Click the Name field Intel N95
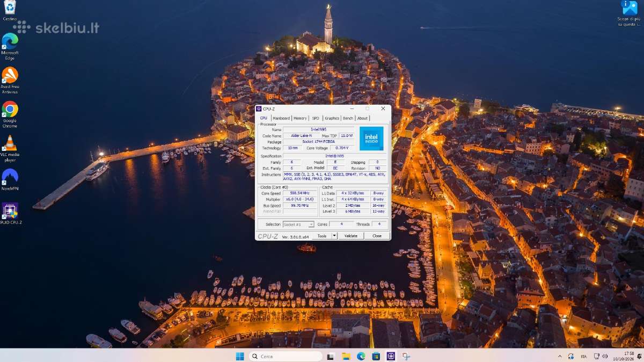The image size is (644, 362). [x=318, y=129]
